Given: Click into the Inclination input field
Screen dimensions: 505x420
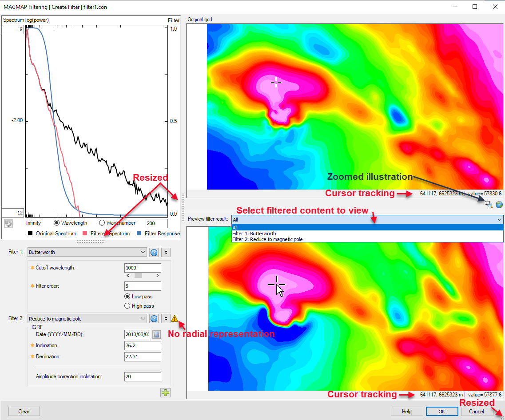Looking at the screenshot, I should [143, 345].
